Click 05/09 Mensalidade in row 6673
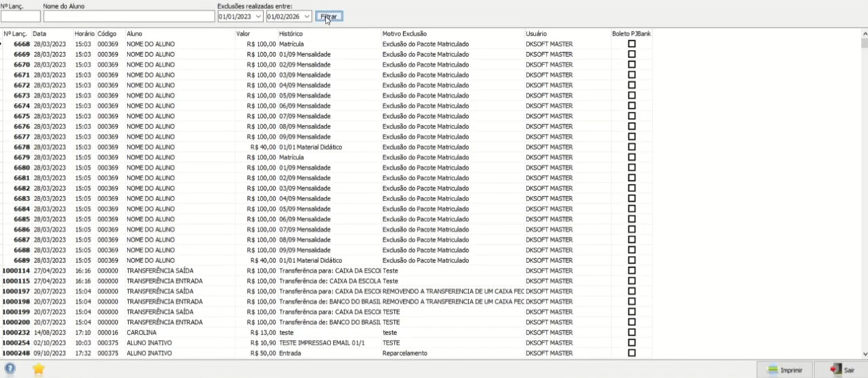 305,96
